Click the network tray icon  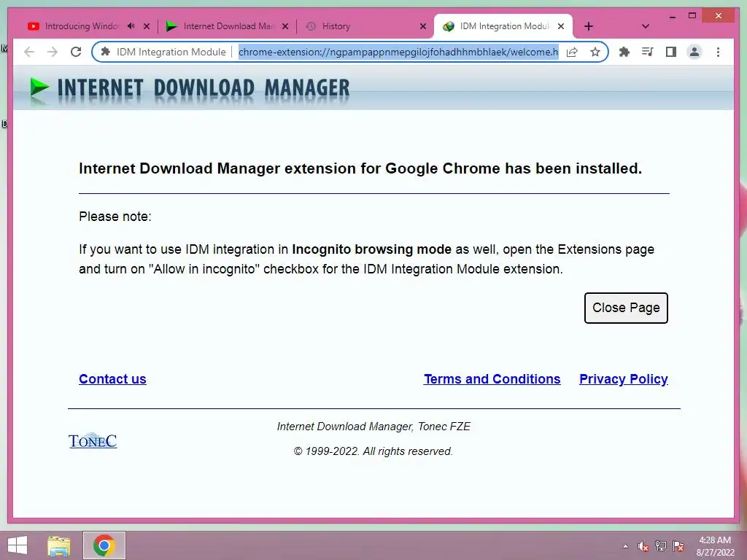(x=661, y=546)
